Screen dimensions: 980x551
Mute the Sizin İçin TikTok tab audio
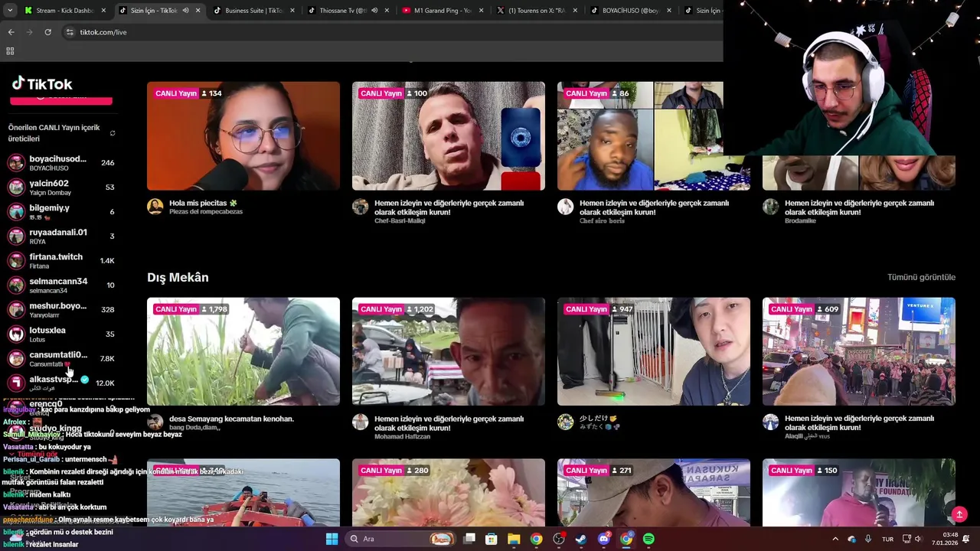185,11
